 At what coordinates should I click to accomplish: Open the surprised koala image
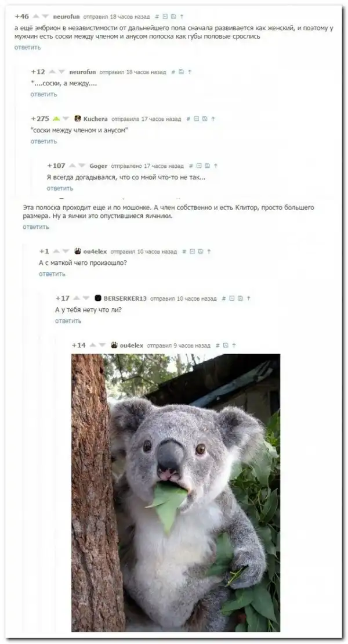[x=176, y=492]
